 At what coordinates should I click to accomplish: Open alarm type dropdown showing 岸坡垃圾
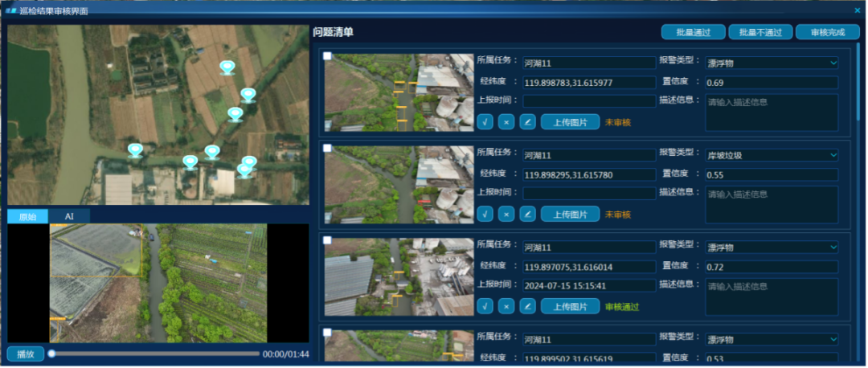tap(771, 155)
